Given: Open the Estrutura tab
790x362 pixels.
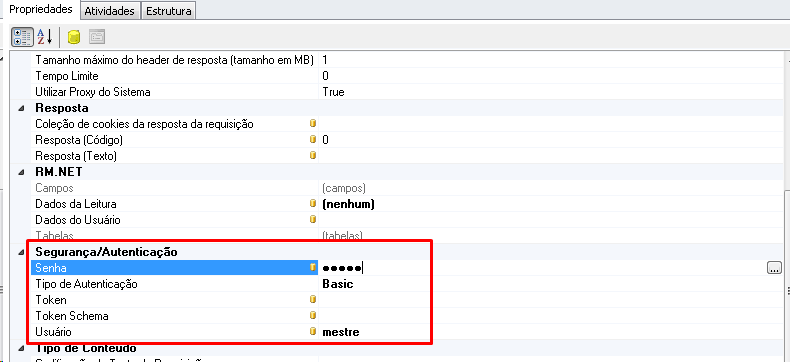Looking at the screenshot, I should click(168, 11).
